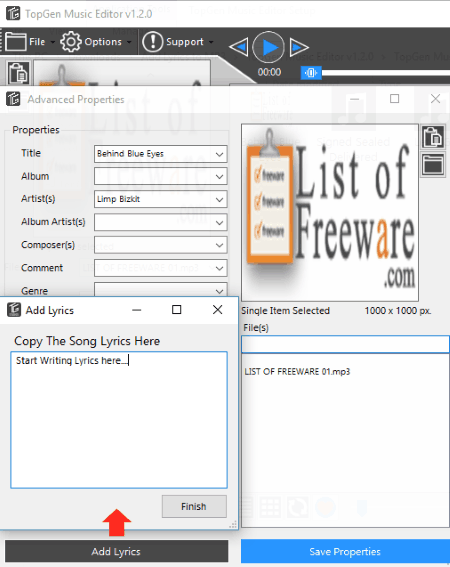Click the List of Freeware cover art
This screenshot has width=450, height=567.
click(x=330, y=213)
